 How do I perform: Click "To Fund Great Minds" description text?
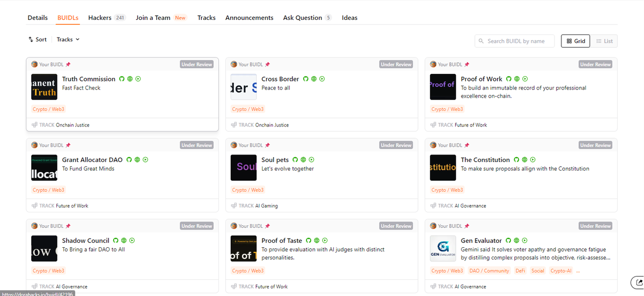tap(88, 168)
